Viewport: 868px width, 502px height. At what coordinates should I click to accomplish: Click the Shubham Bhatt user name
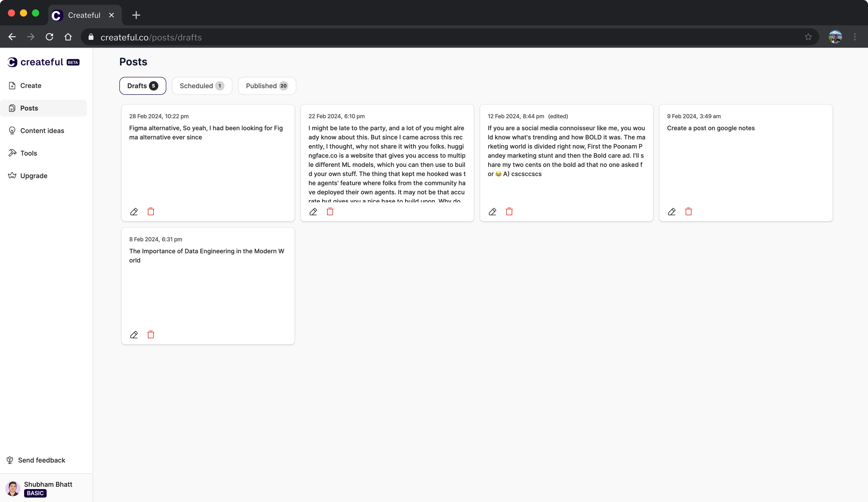[x=48, y=485]
